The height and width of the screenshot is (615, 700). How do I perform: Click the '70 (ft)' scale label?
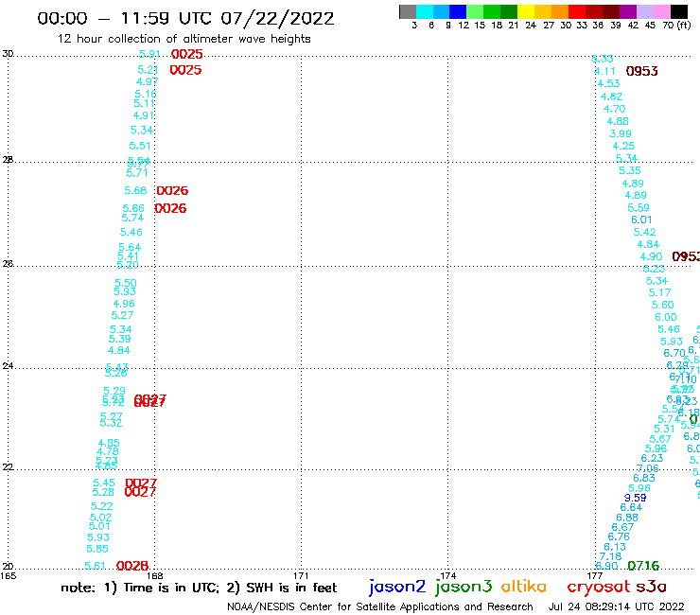point(676,26)
